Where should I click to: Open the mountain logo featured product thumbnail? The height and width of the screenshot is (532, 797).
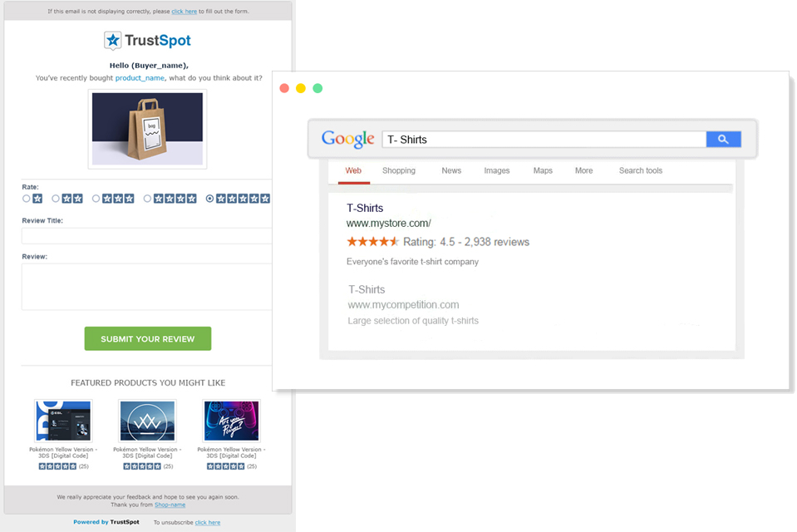(x=147, y=421)
